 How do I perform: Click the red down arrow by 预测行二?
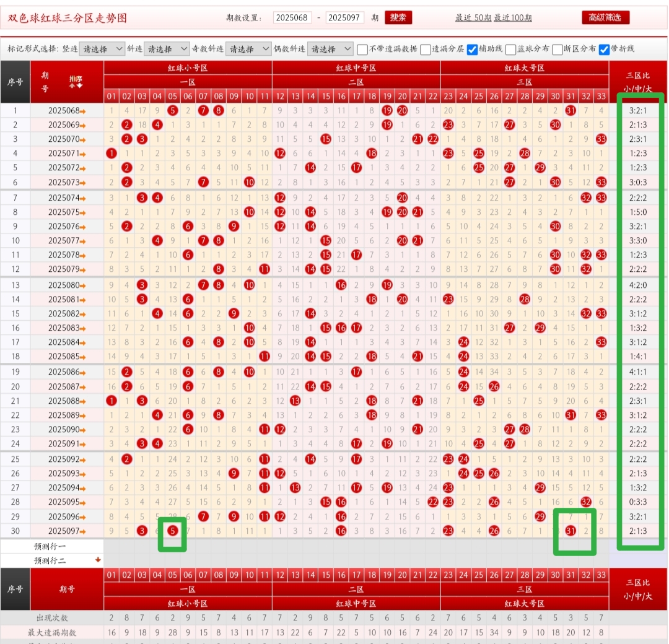[x=97, y=560]
